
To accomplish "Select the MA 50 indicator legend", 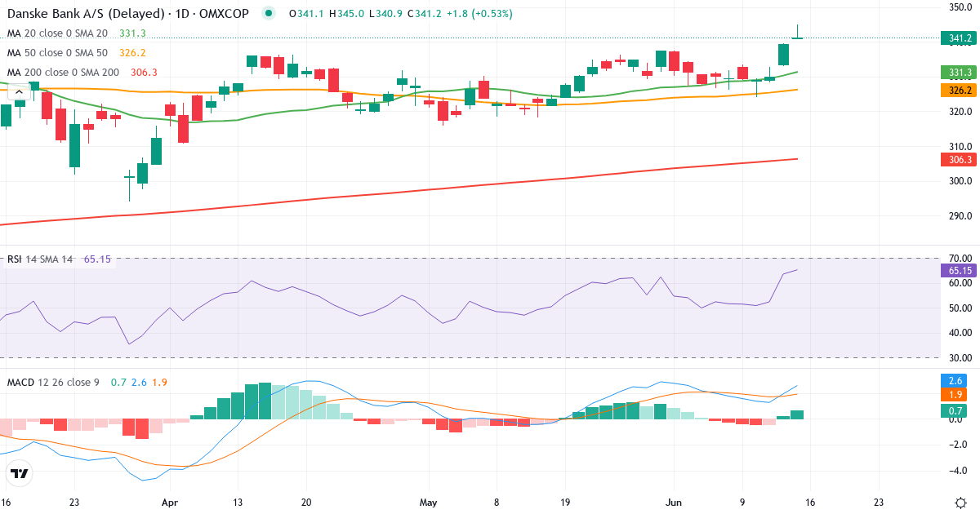I will (57, 53).
